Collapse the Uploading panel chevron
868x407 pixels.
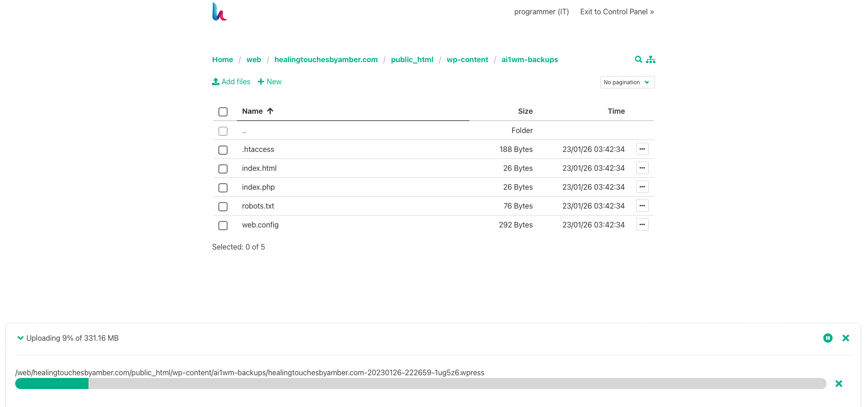click(x=20, y=338)
